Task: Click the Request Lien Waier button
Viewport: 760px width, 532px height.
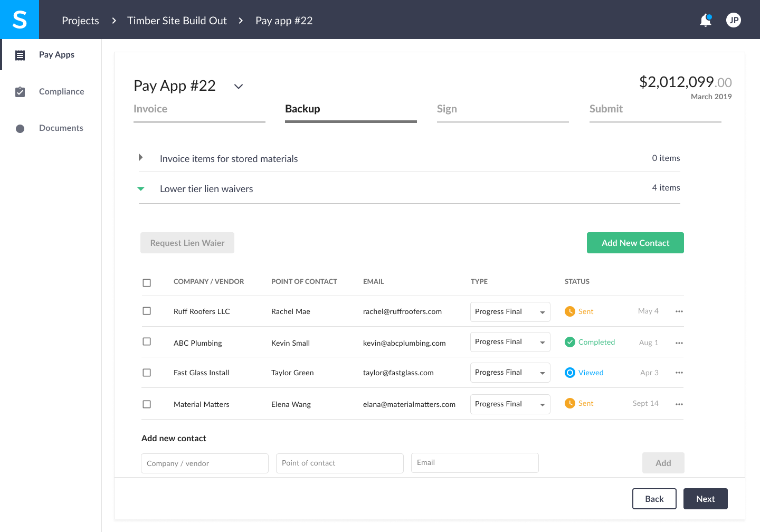Action: point(187,243)
